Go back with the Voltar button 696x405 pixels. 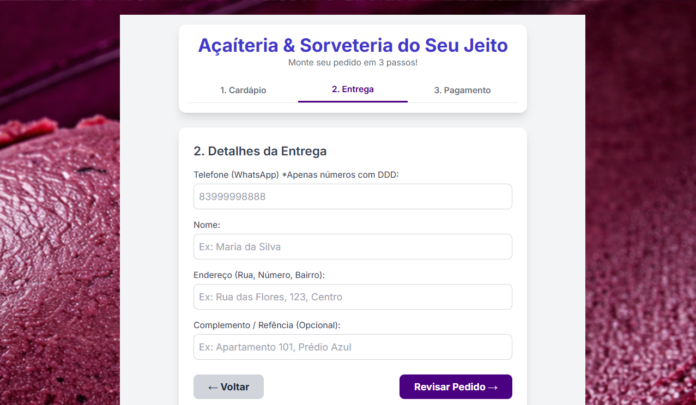tap(229, 387)
